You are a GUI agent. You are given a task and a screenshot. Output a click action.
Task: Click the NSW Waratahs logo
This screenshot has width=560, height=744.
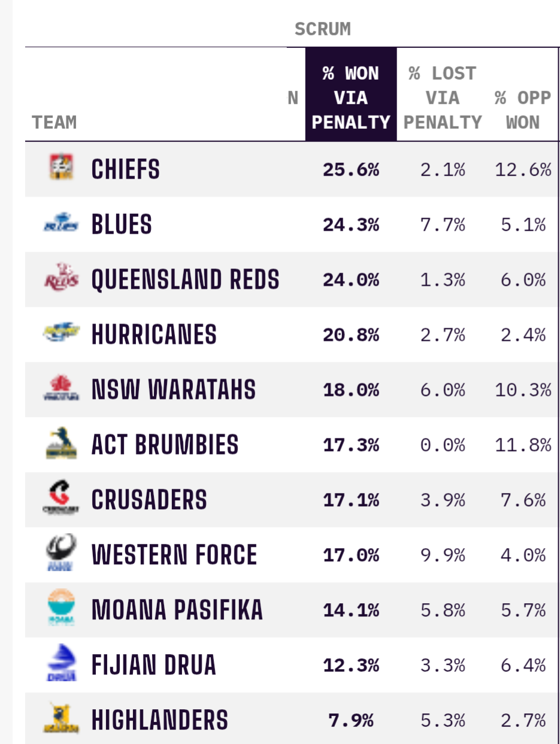click(x=61, y=388)
